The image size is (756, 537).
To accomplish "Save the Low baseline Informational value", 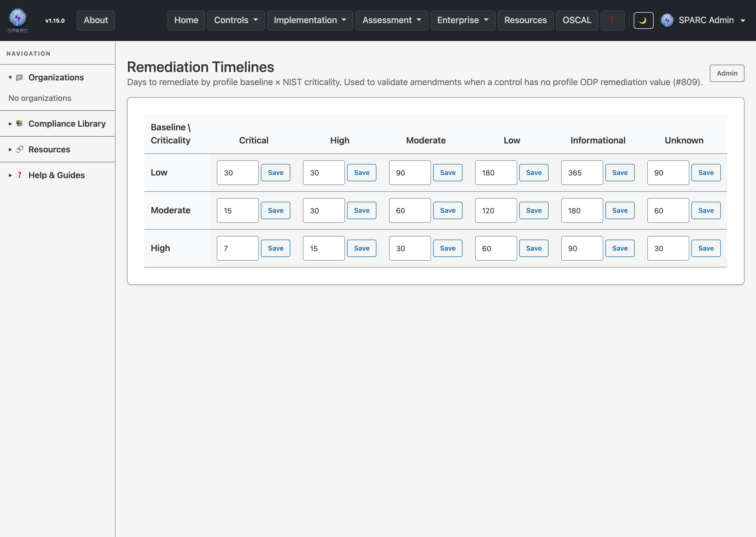I will coord(620,173).
